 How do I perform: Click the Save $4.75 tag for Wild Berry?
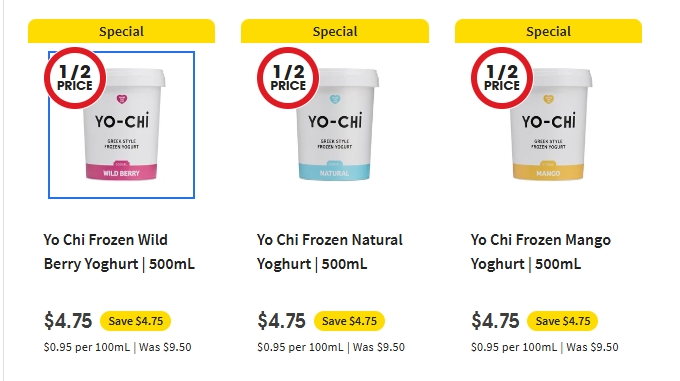136,321
